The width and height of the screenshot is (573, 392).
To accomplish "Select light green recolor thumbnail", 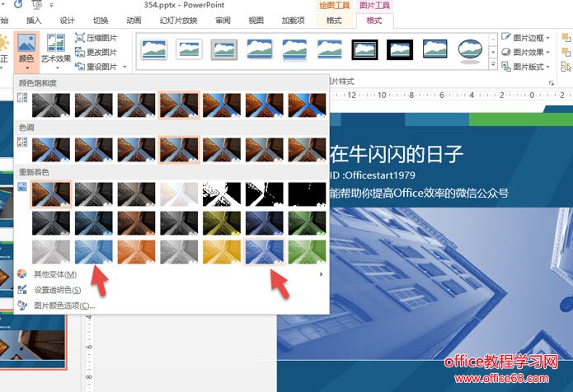I will (307, 252).
